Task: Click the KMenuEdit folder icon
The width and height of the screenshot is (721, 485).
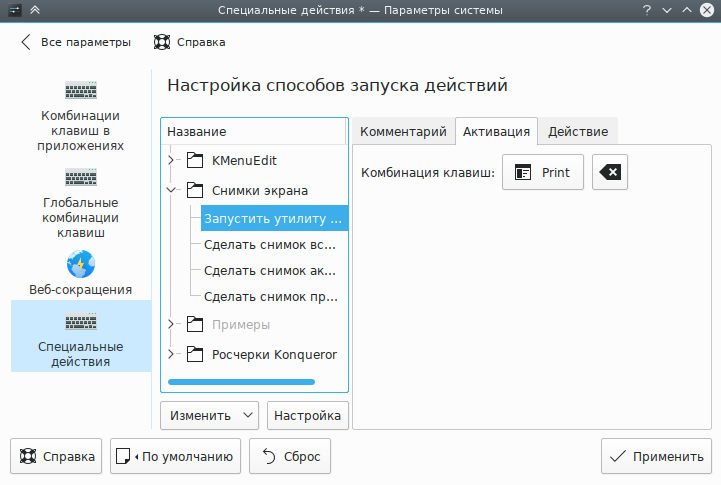Action: coord(194,160)
